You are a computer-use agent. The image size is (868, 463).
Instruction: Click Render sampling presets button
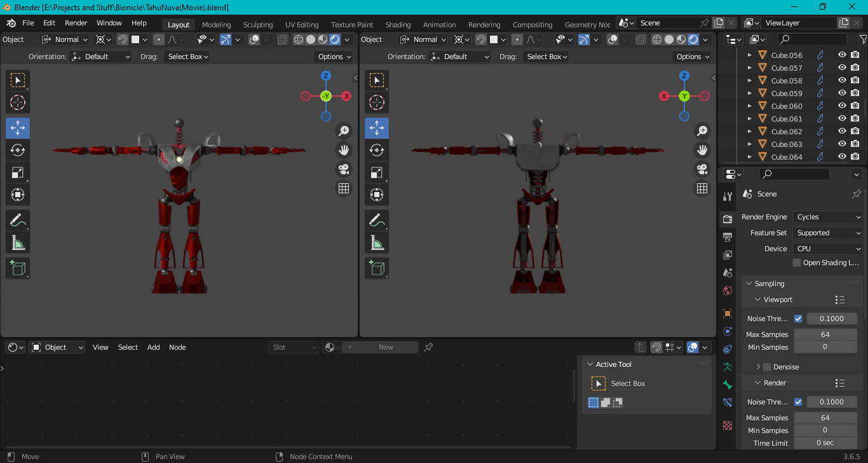[x=840, y=383]
